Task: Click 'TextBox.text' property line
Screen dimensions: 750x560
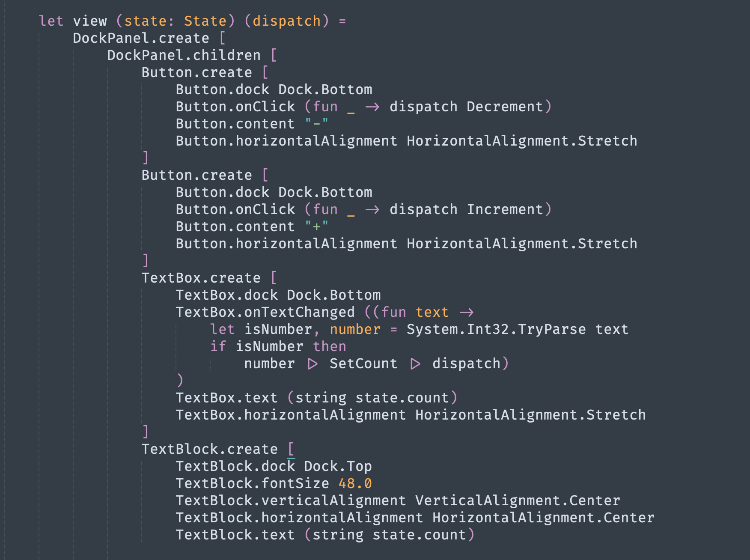Action: click(x=317, y=398)
